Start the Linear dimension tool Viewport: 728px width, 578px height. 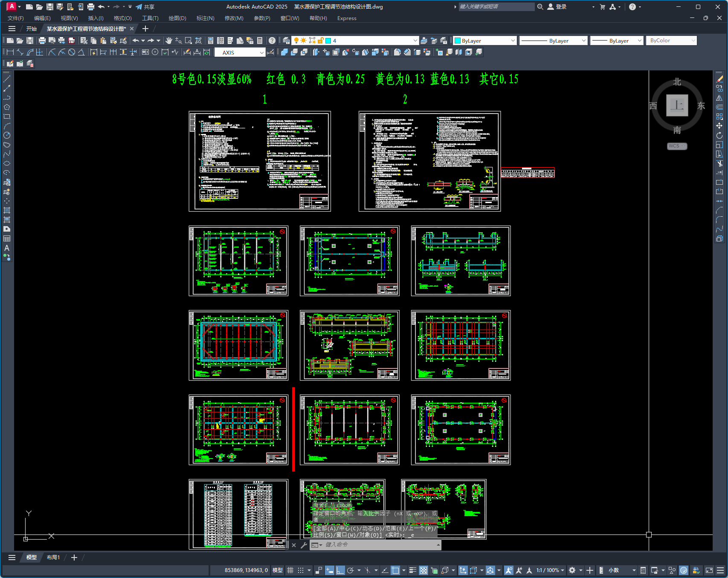coord(10,52)
